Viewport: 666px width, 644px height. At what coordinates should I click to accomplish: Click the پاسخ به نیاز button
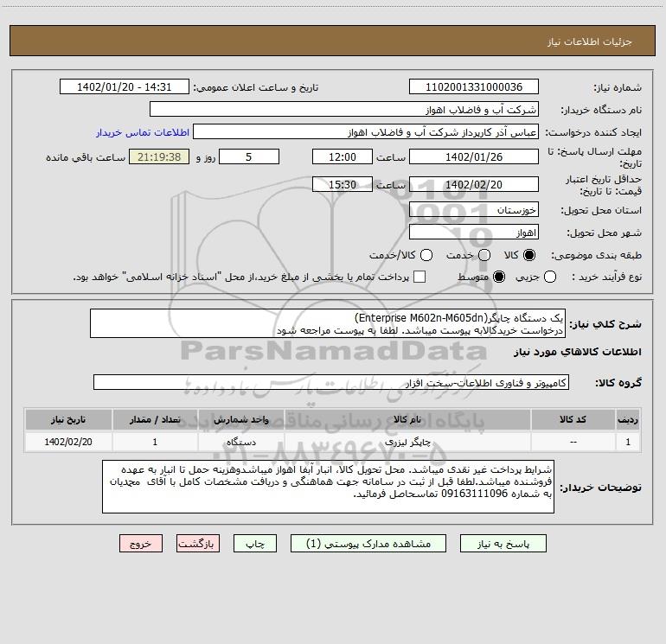point(503,544)
